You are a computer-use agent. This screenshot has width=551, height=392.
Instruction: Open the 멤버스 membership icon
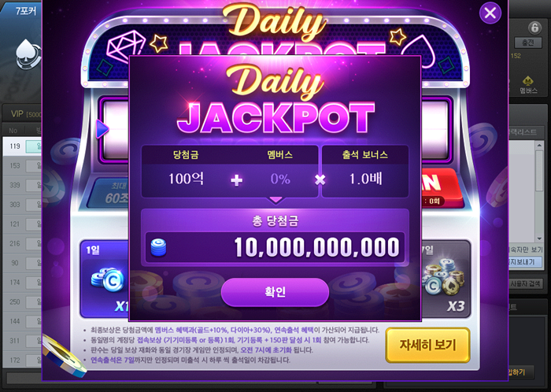528,85
